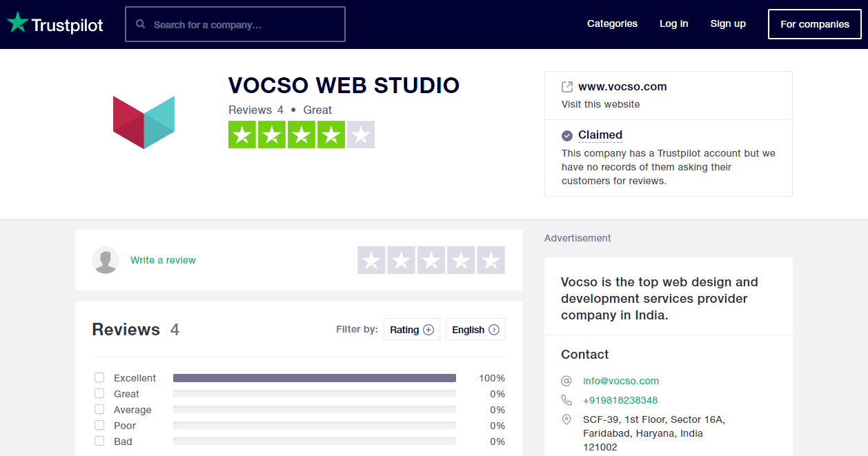
Task: Click the Poor label text
Action: [125, 426]
